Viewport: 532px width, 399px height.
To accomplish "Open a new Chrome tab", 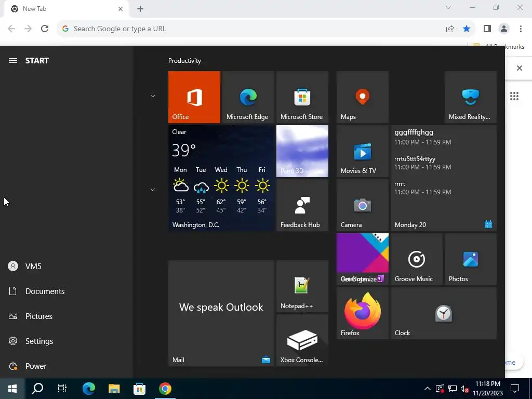I will (140, 9).
